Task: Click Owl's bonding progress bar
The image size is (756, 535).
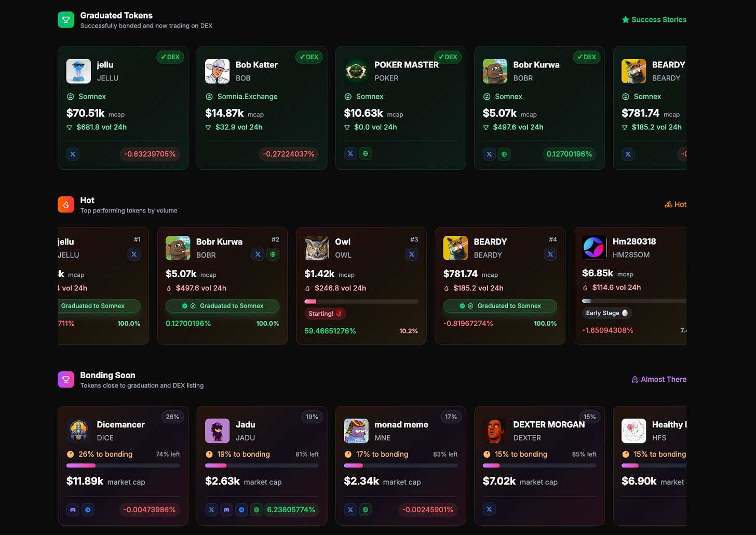Action: (361, 301)
